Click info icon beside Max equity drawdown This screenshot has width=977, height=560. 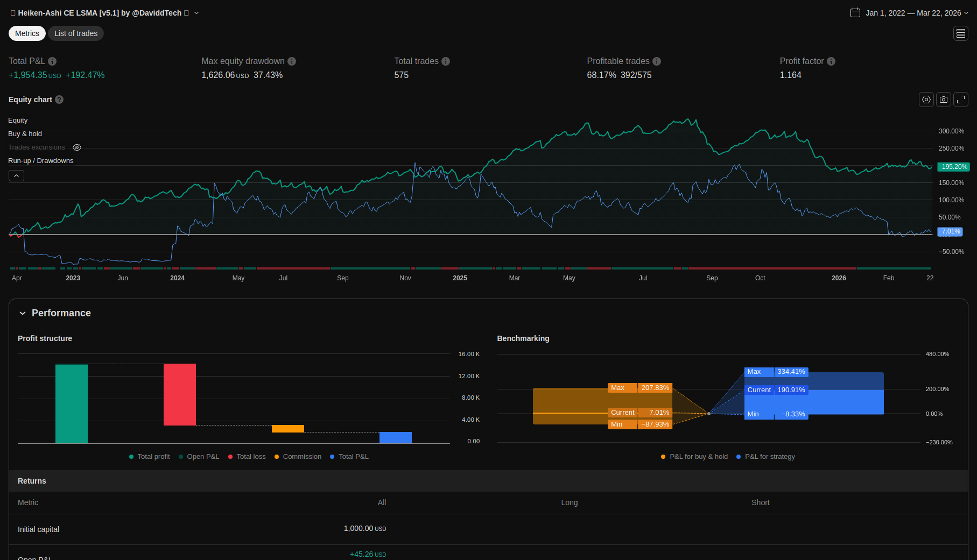(x=292, y=61)
